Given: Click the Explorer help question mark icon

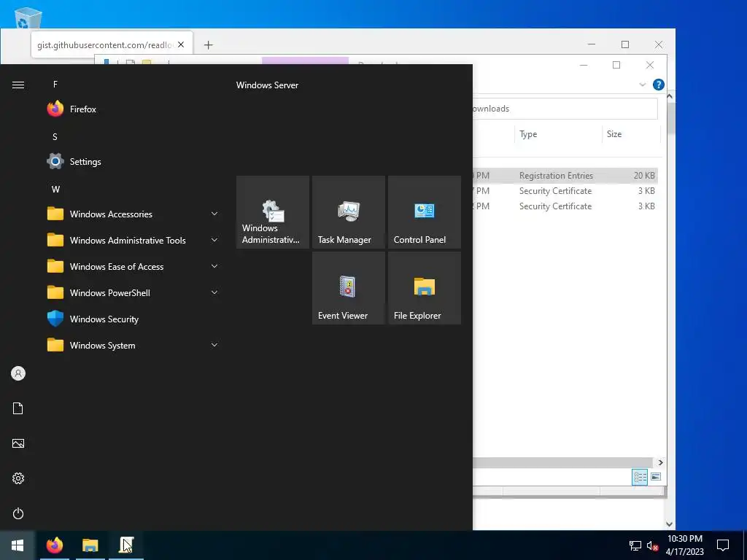Looking at the screenshot, I should [659, 85].
